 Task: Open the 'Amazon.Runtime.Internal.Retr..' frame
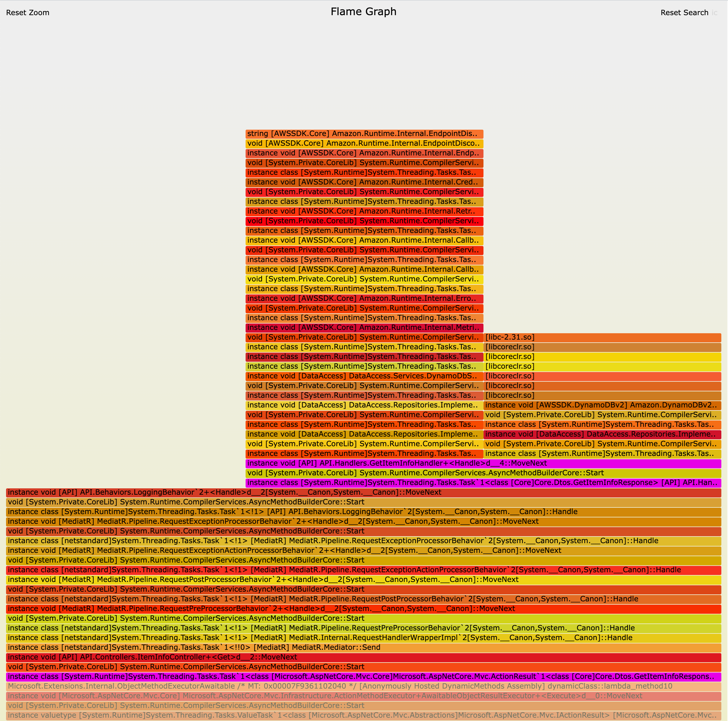[364, 211]
